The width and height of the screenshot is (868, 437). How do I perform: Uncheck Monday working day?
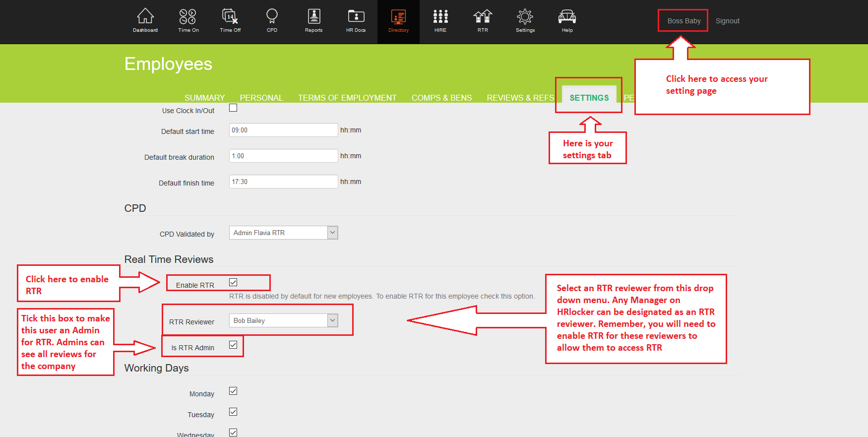(x=233, y=391)
